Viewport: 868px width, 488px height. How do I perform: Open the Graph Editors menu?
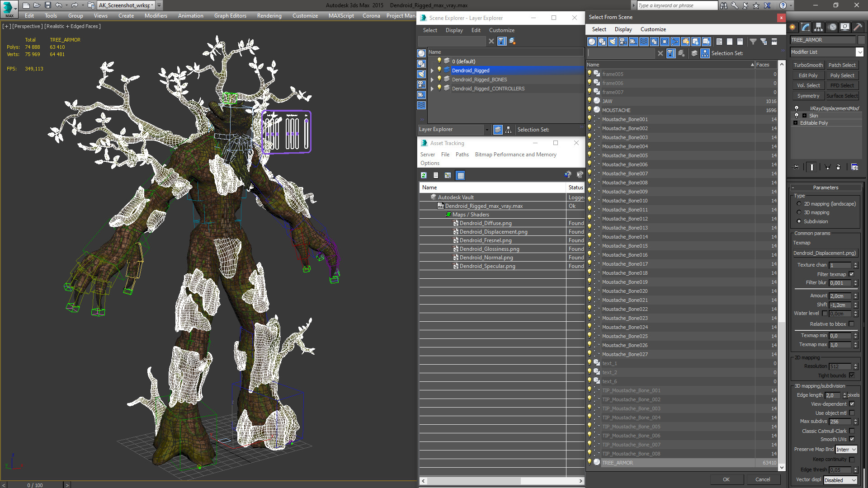point(230,16)
